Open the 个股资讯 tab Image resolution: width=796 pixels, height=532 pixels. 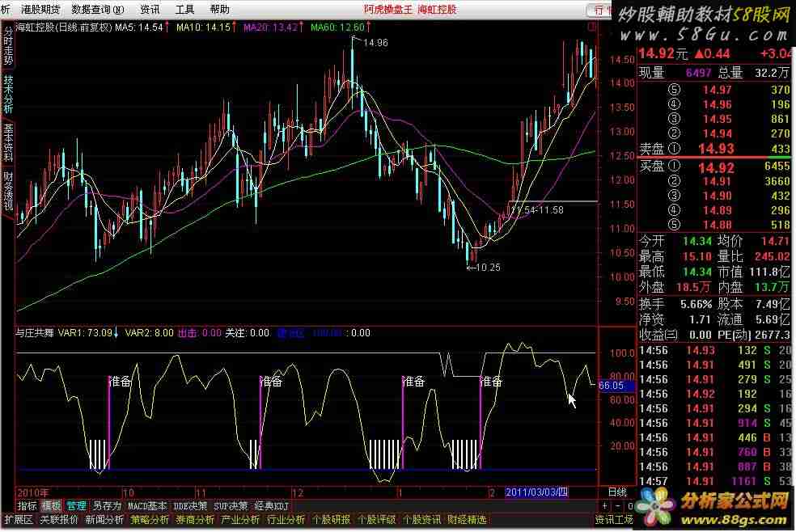pyautogui.click(x=421, y=519)
